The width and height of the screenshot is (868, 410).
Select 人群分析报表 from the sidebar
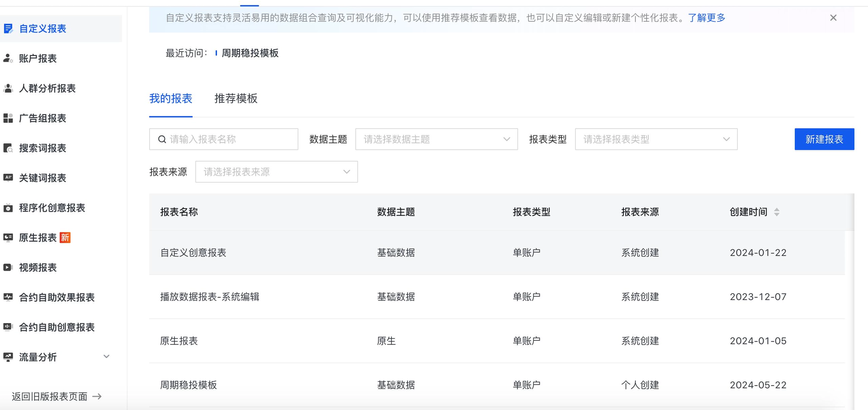coord(47,88)
